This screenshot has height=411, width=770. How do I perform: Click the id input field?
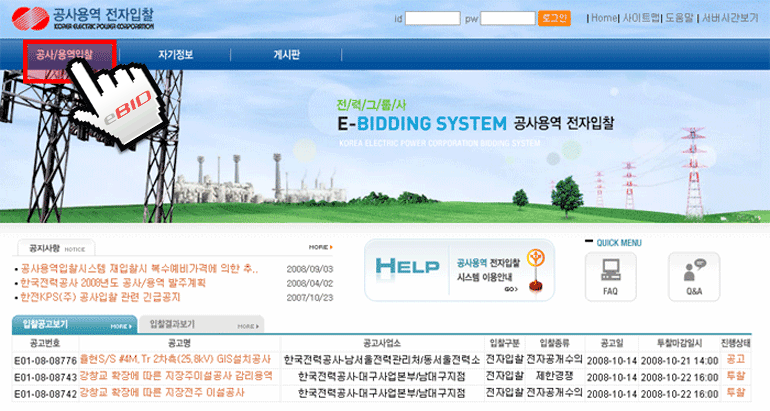[433, 19]
